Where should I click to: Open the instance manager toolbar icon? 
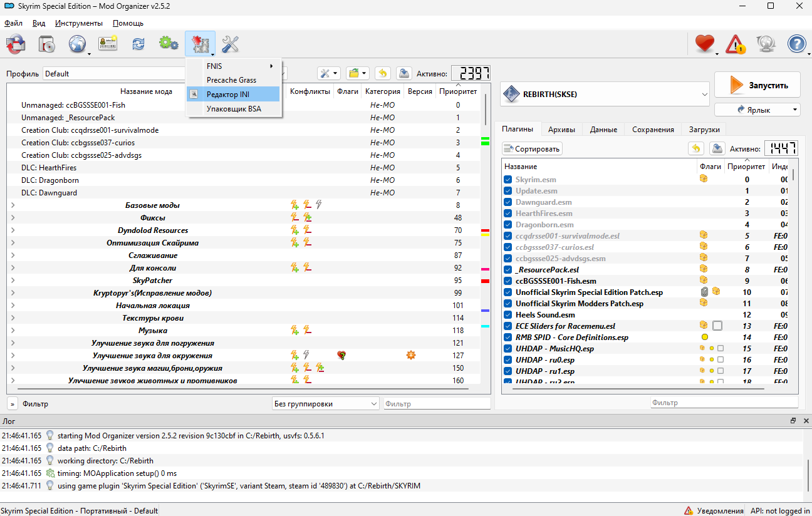click(x=16, y=44)
